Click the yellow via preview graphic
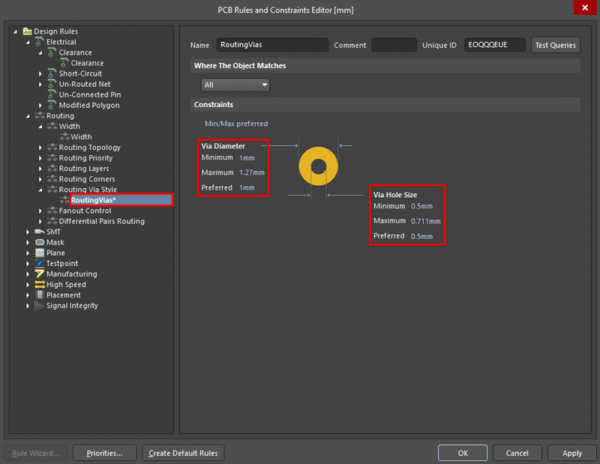Viewport: 600px width, 464px height. pyautogui.click(x=318, y=166)
